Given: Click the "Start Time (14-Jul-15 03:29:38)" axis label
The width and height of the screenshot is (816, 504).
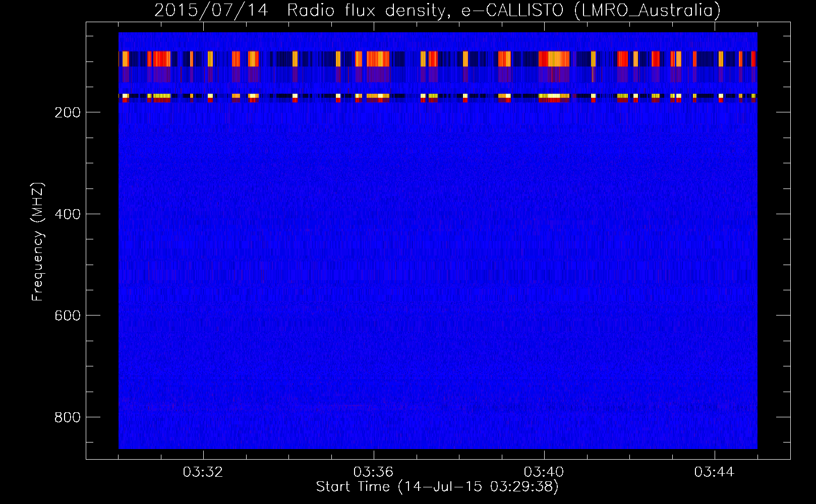Looking at the screenshot, I should coord(437,487).
